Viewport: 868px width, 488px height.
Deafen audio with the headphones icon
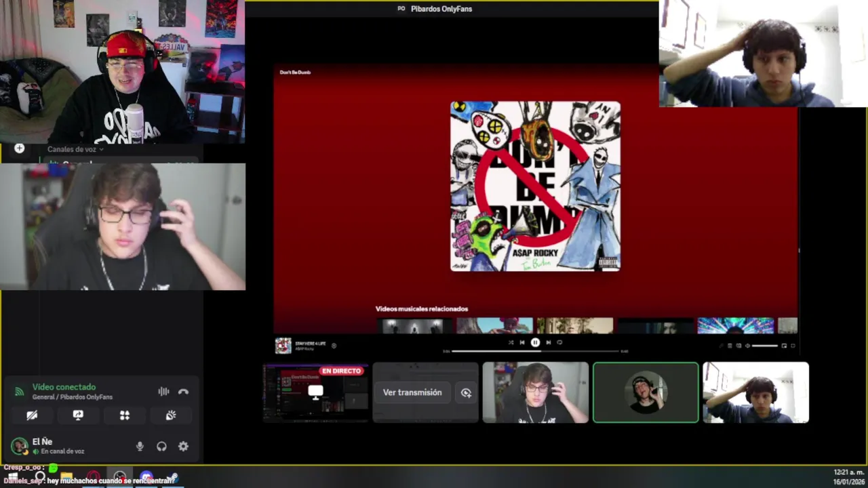click(161, 446)
